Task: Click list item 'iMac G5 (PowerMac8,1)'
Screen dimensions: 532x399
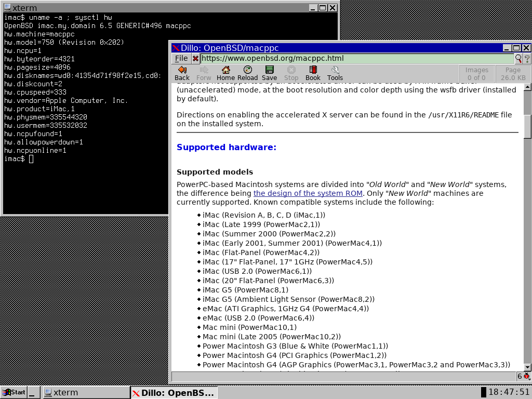Action: [245, 290]
